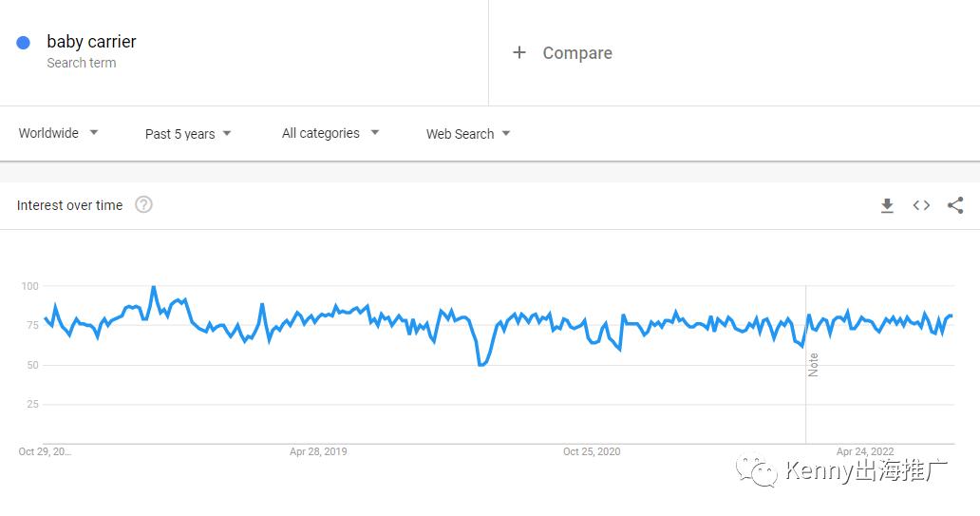
Task: Click the Apr 28, 2019 axis label
Action: click(318, 451)
